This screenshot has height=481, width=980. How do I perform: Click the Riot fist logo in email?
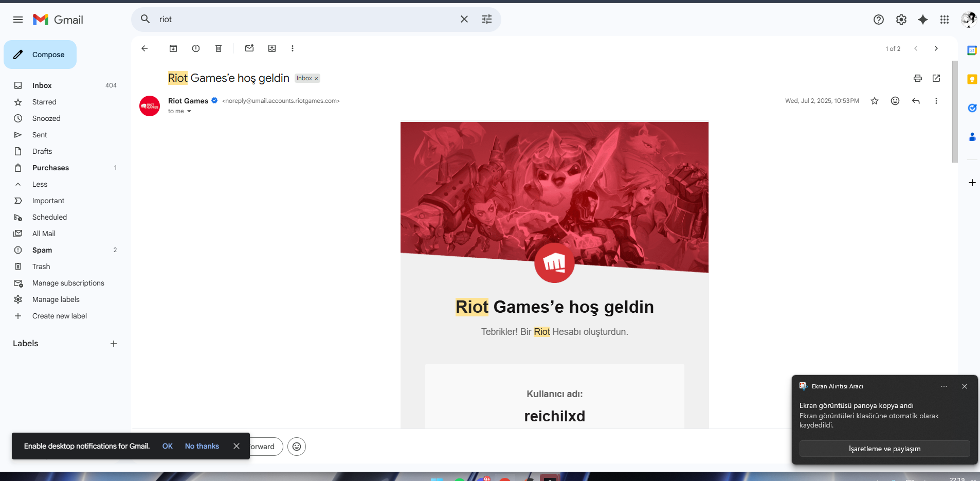pos(554,263)
